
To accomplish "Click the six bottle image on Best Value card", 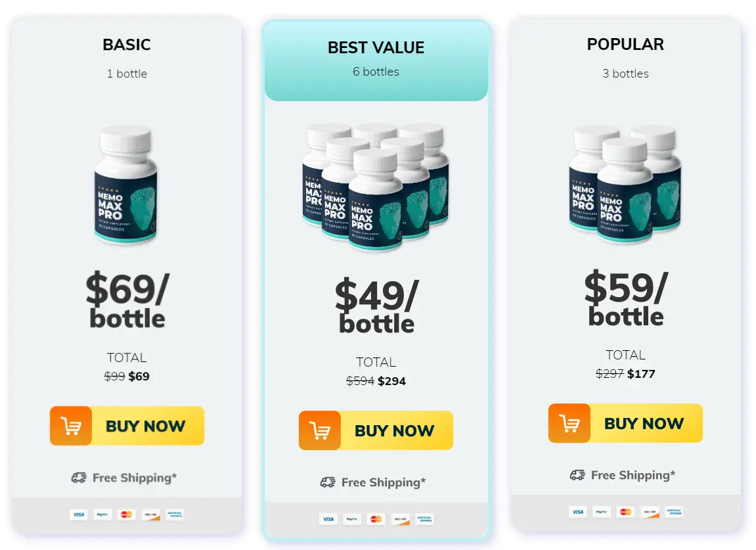I will (374, 187).
